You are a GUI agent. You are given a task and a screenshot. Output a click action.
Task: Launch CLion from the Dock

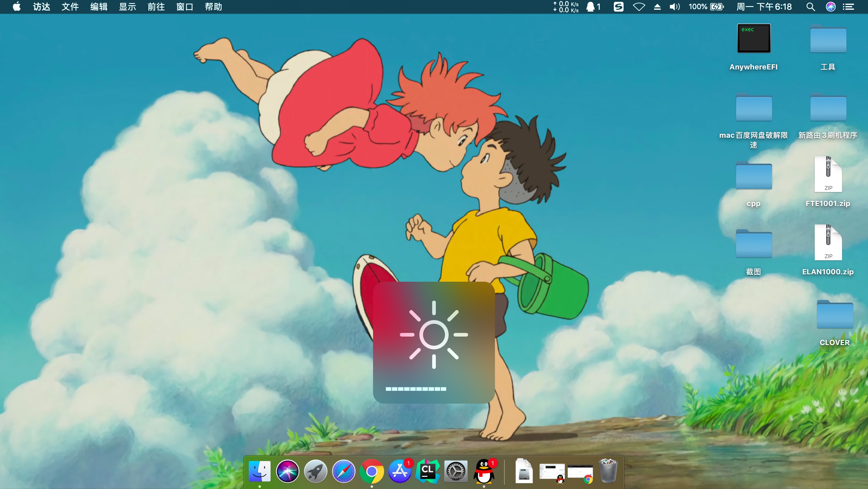tap(428, 472)
